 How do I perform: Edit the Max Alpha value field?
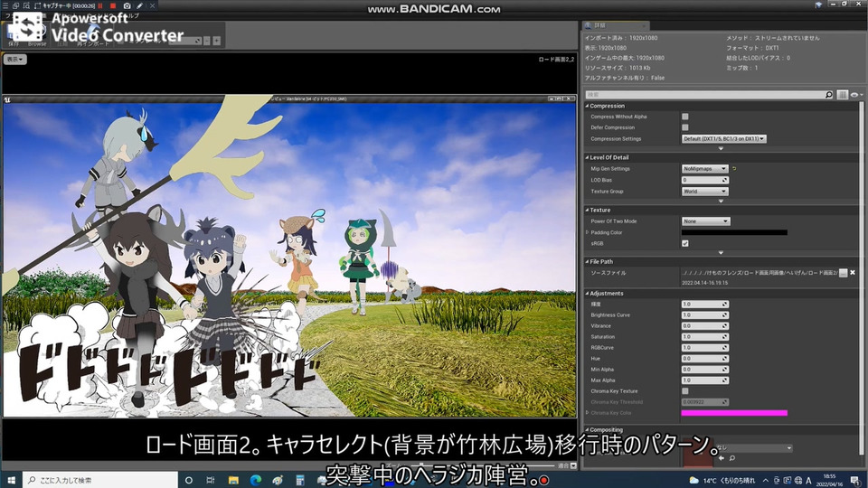coord(704,380)
